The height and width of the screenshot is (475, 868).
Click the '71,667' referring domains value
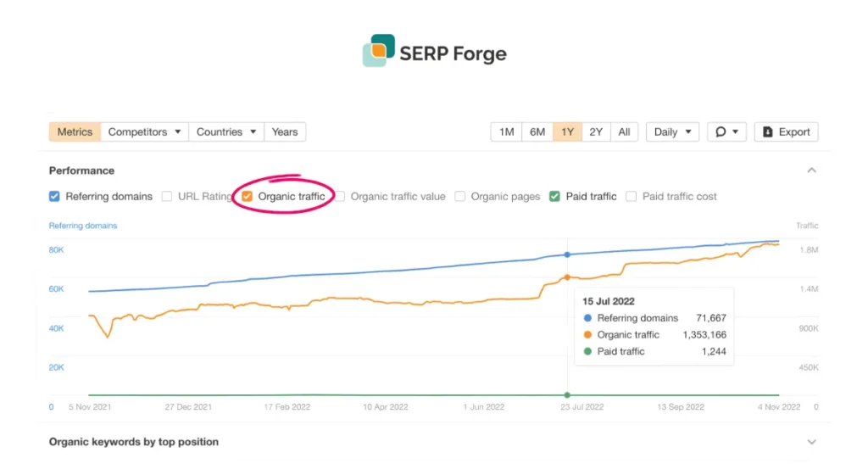[x=711, y=318]
